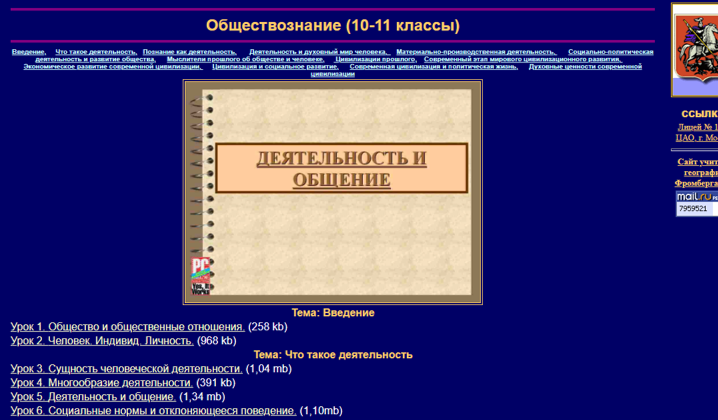Open 'Урок 5. Деятельность и общение' lesson
Screen dimensions: 718x420
tap(93, 396)
